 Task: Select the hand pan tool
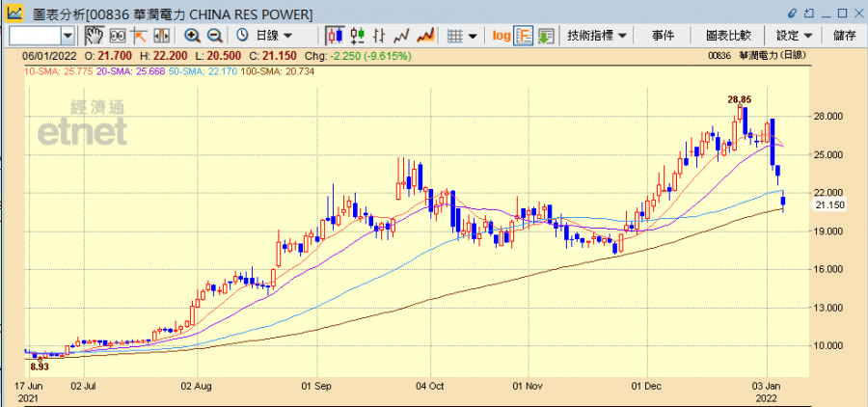(x=95, y=36)
